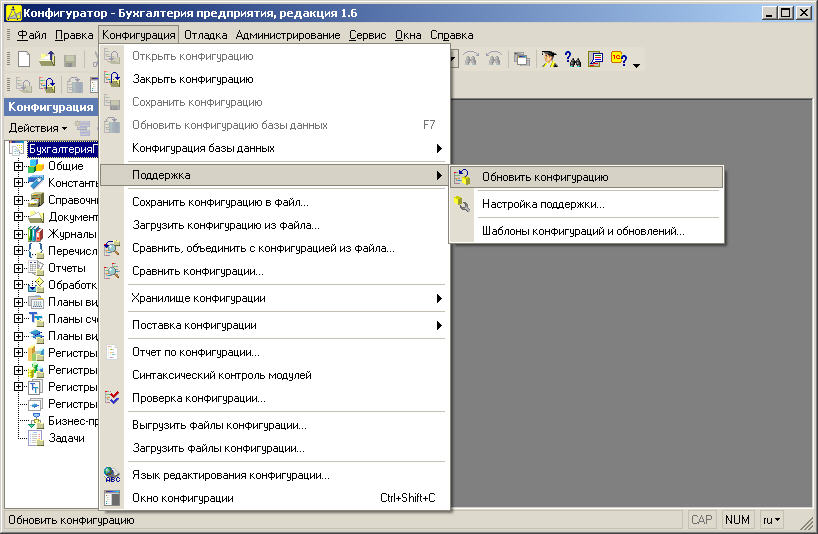Click the greyed Save diskette toolbar icon
Image resolution: width=818 pixels, height=534 pixels.
pyautogui.click(x=70, y=60)
